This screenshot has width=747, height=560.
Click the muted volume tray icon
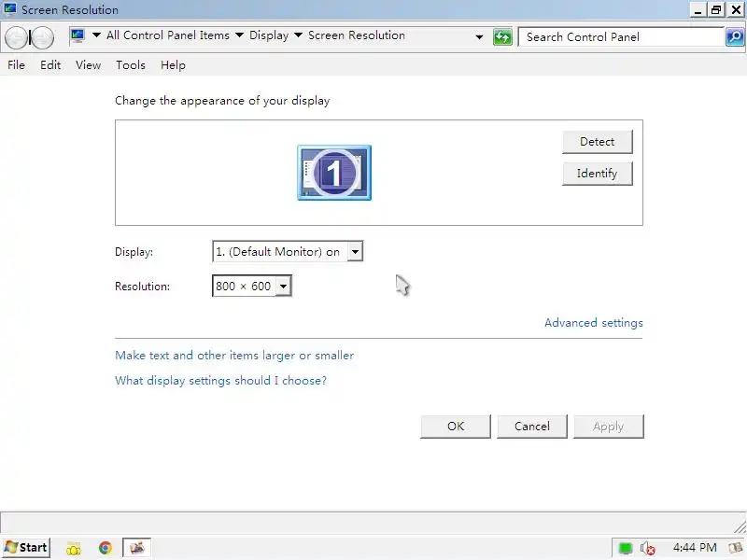pyautogui.click(x=647, y=548)
